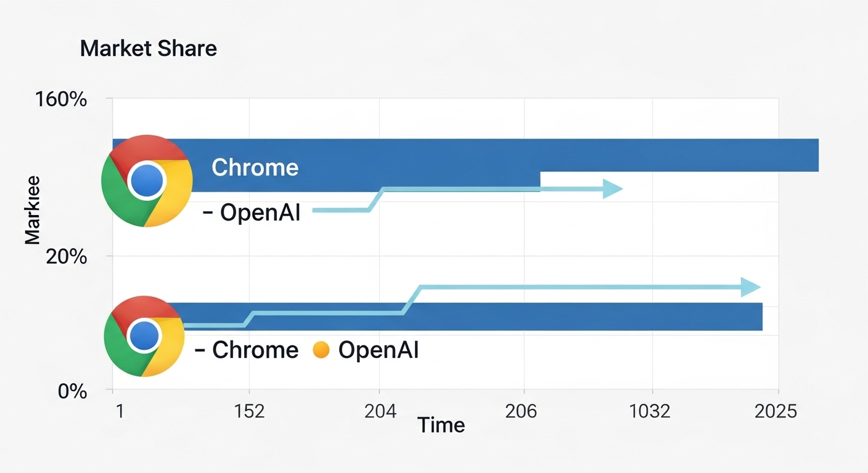
Task: Click the "– OpenAI" label under the upper bar
Action: pyautogui.click(x=252, y=212)
